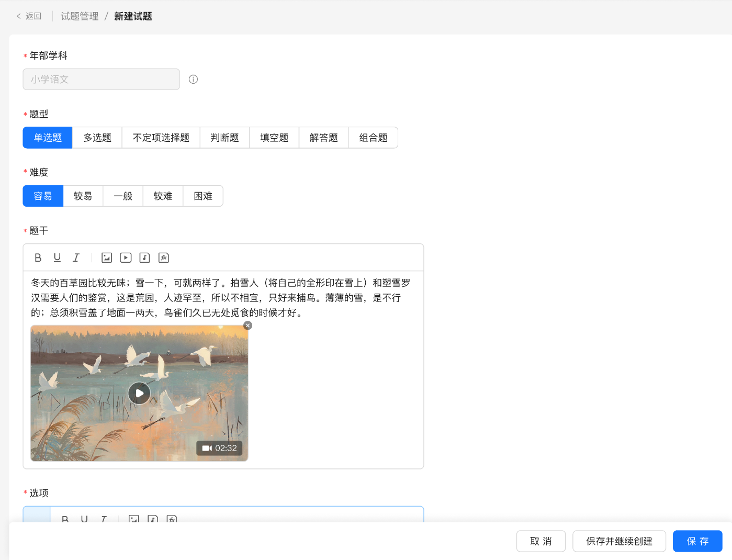Set difficulty to 容易
The image size is (732, 560).
click(43, 196)
